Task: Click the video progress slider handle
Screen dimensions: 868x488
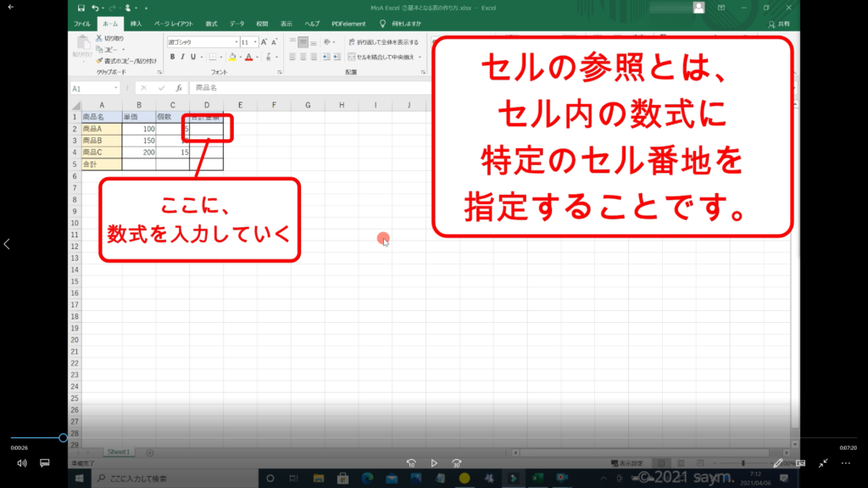Action: click(x=63, y=438)
